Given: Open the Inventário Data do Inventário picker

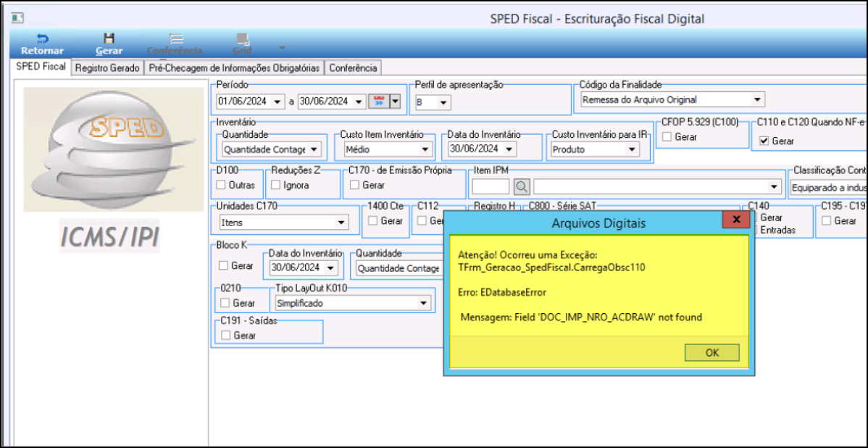Looking at the screenshot, I should [x=510, y=149].
